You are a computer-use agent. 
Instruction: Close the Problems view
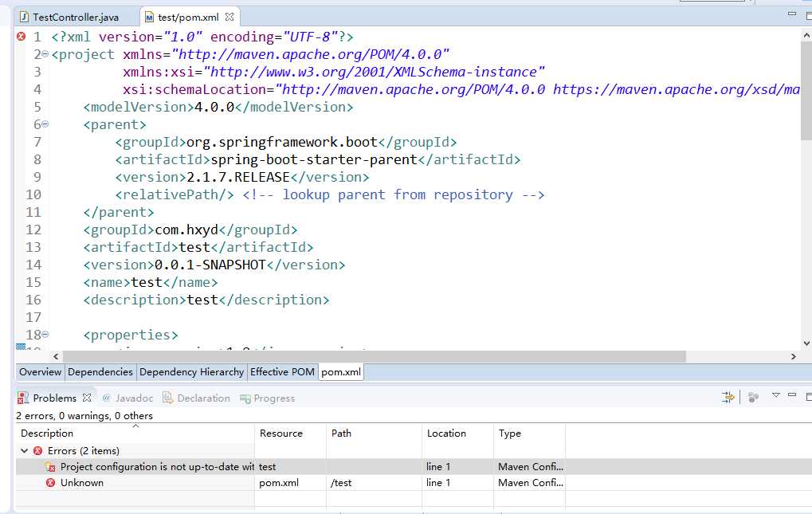point(87,398)
